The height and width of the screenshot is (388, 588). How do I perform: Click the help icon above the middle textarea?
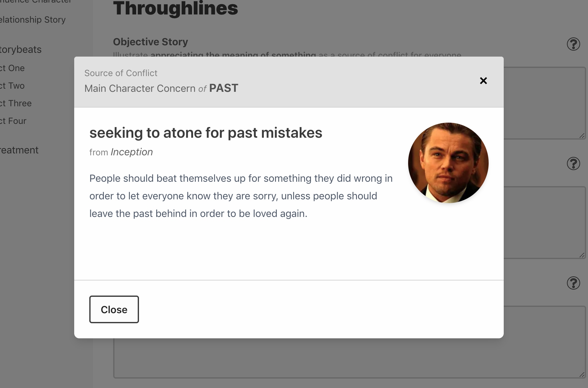click(573, 164)
